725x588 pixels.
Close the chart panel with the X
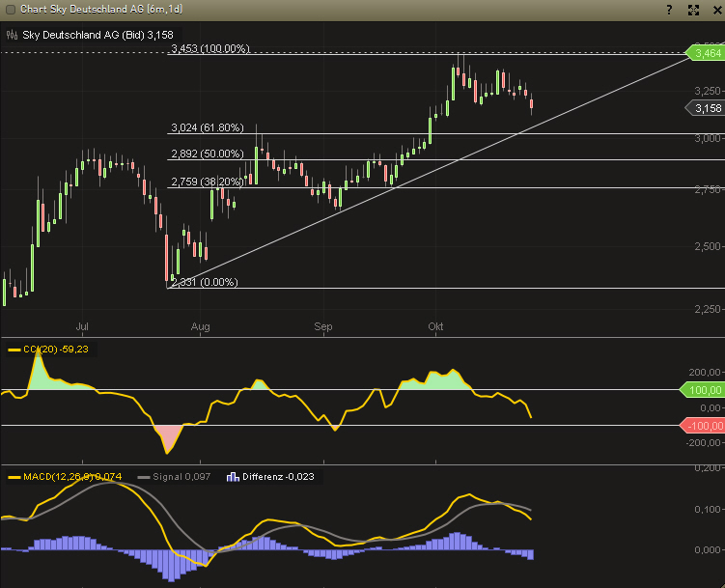(717, 11)
